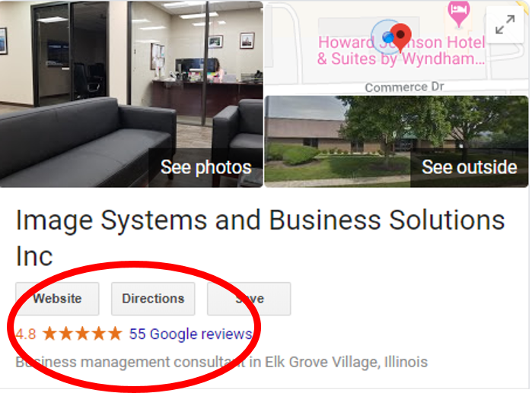Open the 55 Google reviews link
Viewport: 532px width, 393px height.
[191, 334]
